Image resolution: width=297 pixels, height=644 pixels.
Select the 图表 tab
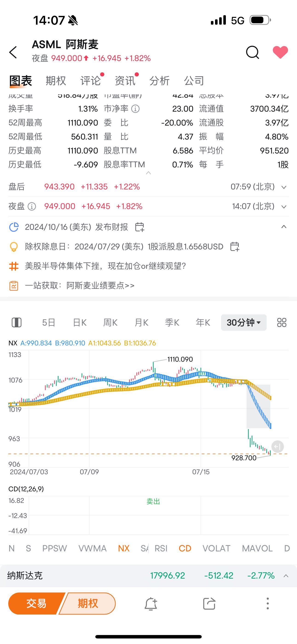pos(21,81)
